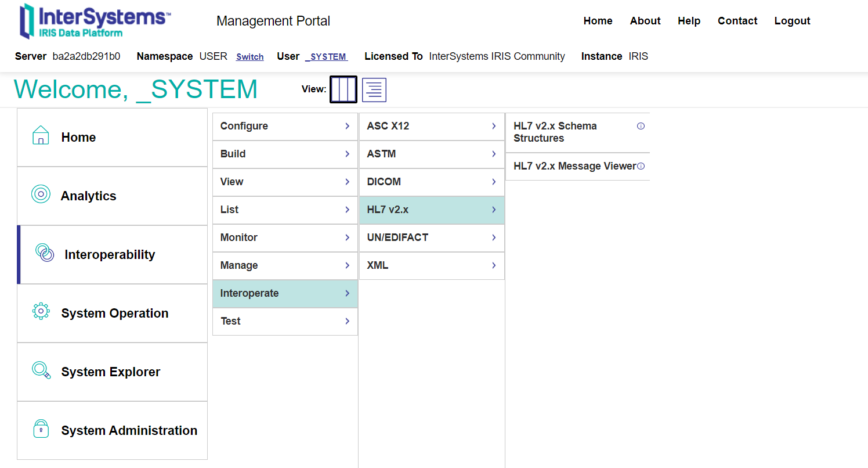The height and width of the screenshot is (468, 868).
Task: Expand the Build submenu arrow
Action: (x=347, y=154)
